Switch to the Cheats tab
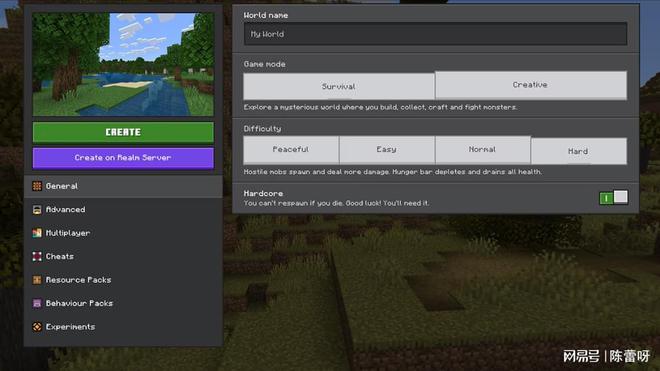The image size is (660, 371). point(123,256)
